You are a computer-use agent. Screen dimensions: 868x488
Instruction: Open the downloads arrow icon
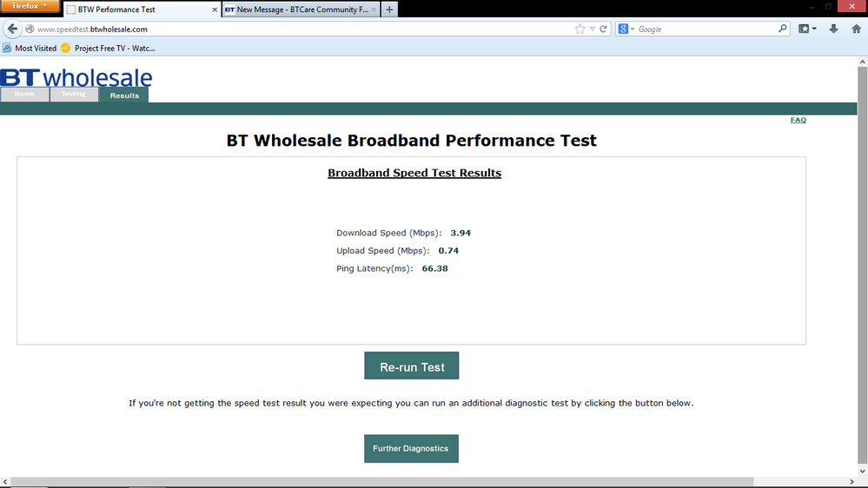tap(833, 29)
